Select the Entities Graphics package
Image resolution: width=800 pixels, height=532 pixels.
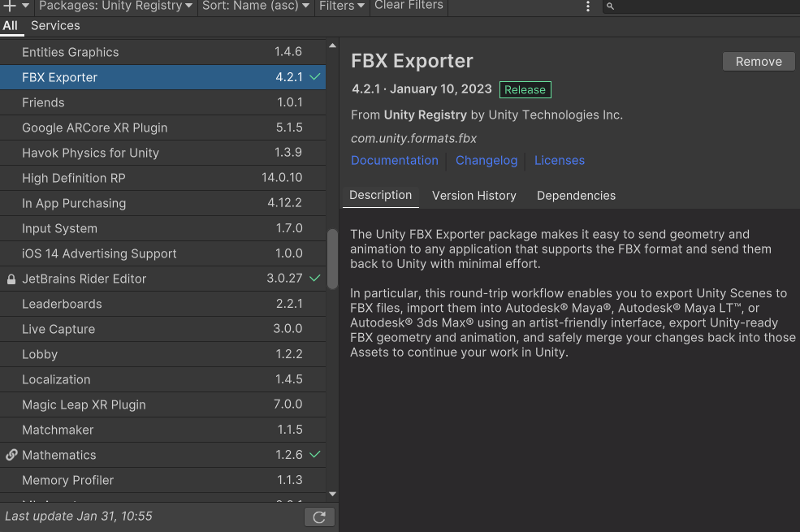(x=162, y=52)
